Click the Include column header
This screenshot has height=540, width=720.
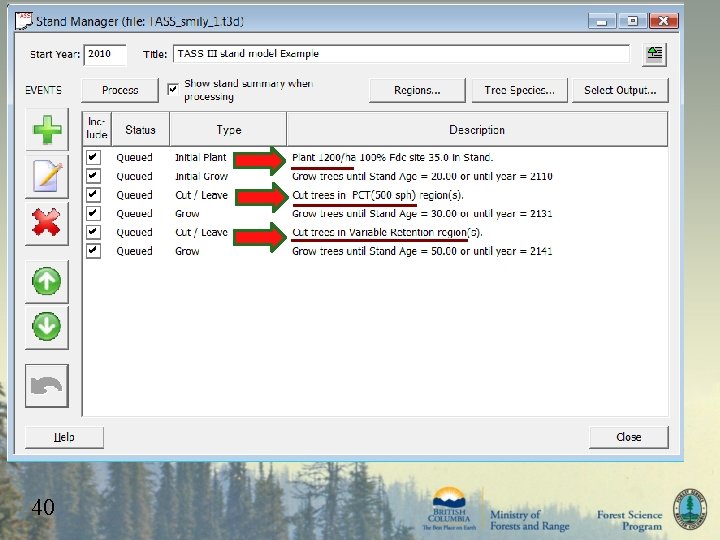97,129
